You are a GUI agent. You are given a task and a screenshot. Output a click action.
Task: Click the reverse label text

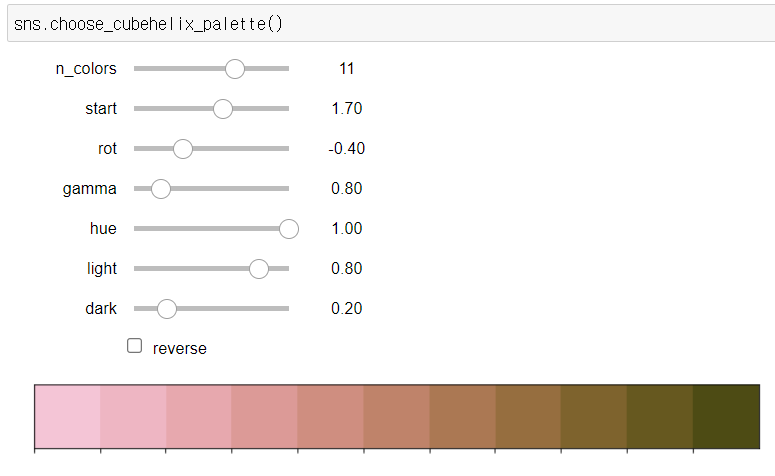click(x=179, y=348)
